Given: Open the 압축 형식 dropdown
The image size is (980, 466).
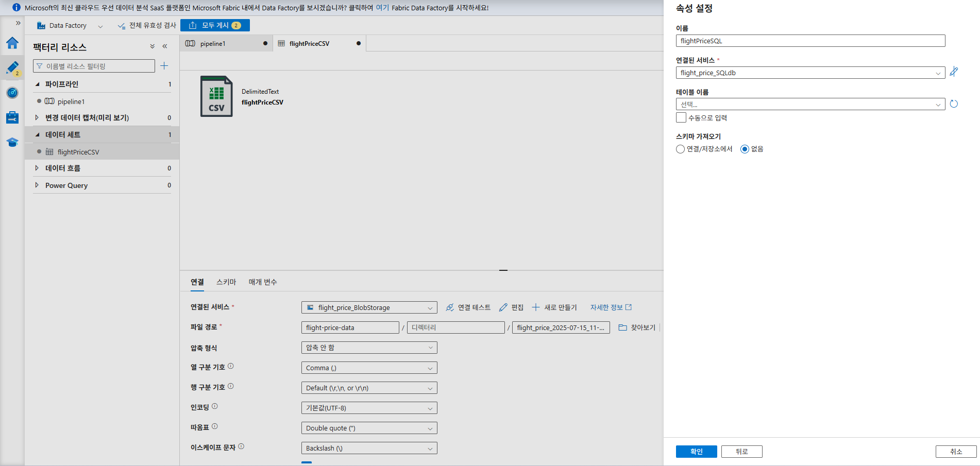Looking at the screenshot, I should [369, 348].
